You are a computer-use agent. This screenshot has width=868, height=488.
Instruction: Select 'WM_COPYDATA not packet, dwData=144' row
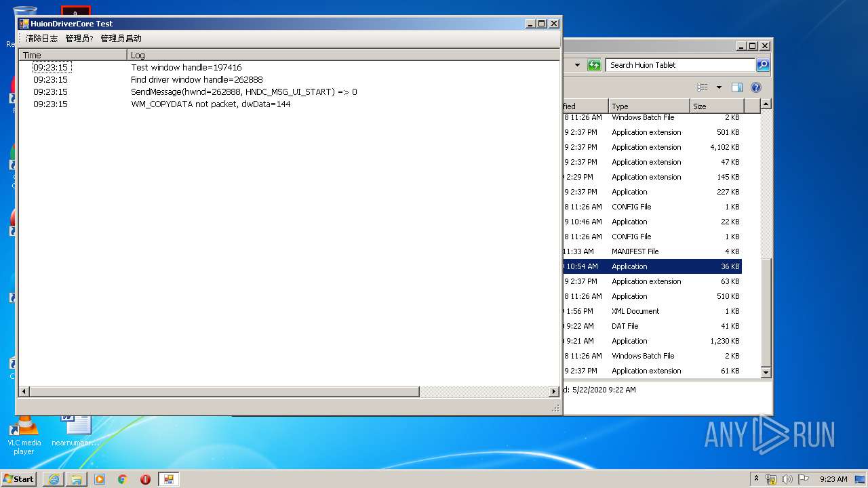point(210,104)
